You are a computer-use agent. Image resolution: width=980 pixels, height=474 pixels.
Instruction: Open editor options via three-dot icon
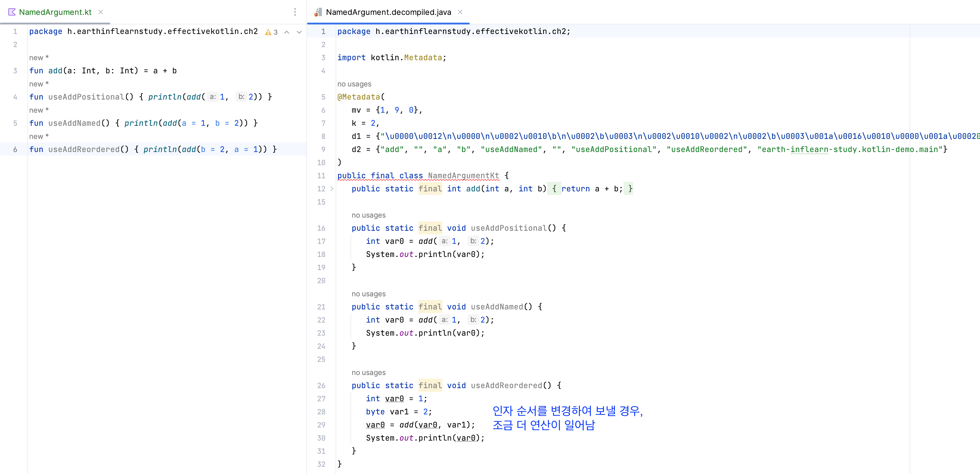coord(295,12)
